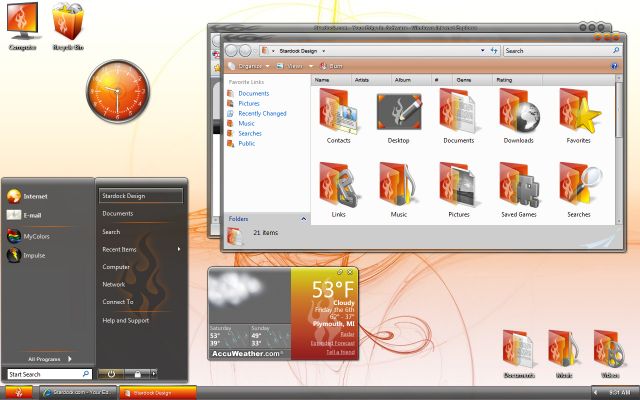640x400 pixels.
Task: Show hidden tray icons arrow
Action: [596, 393]
